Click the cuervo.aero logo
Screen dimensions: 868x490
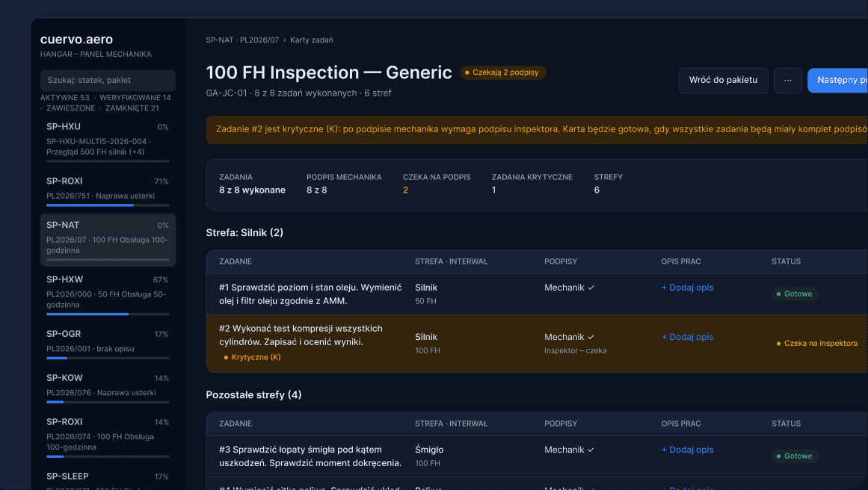point(76,40)
